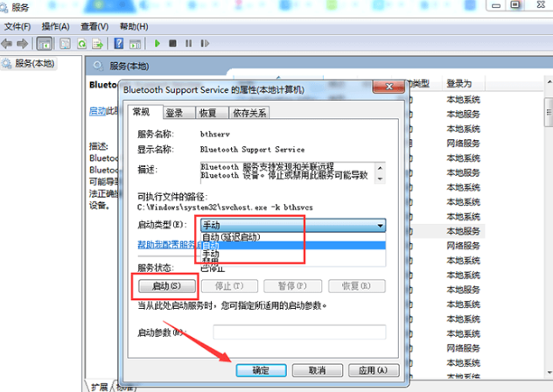Screen dimensions: 553x392
Task: Click the 恢复(R) button
Action: pyautogui.click(x=356, y=286)
